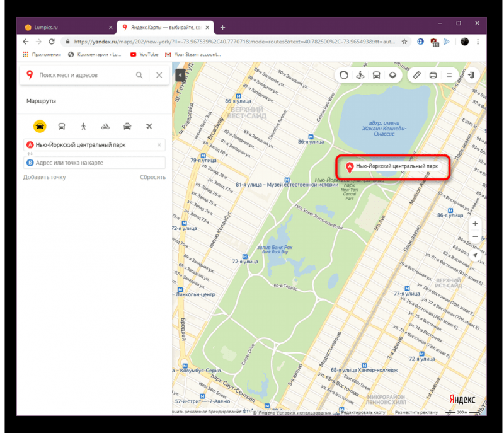This screenshot has height=433, width=504.
Task: Open Your Steam account bookmark
Action: pos(193,55)
